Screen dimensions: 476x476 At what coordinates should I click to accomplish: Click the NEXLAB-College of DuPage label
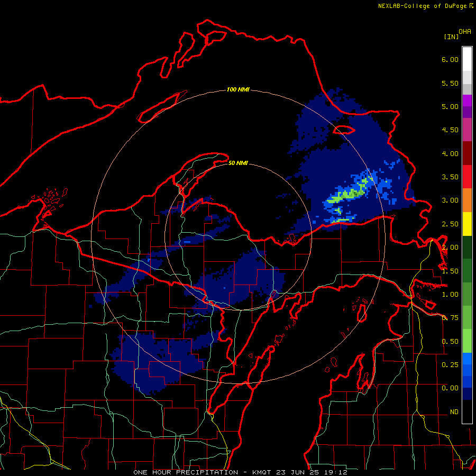[423, 6]
